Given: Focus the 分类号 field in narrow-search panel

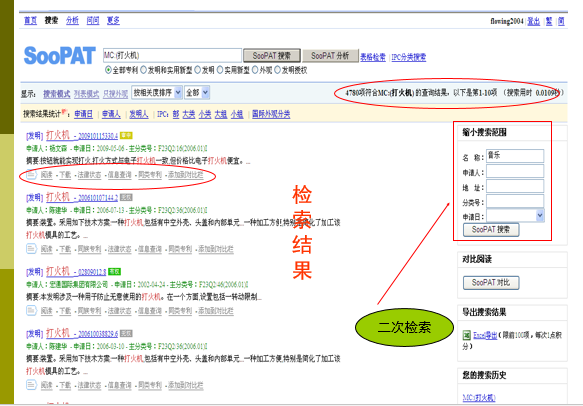Looking at the screenshot, I should click(515, 201).
